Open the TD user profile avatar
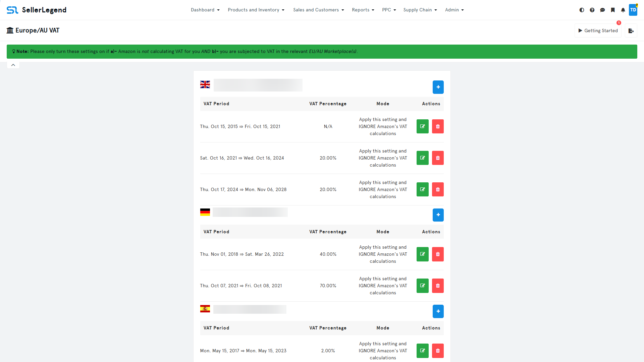This screenshot has width=644, height=362. [634, 10]
